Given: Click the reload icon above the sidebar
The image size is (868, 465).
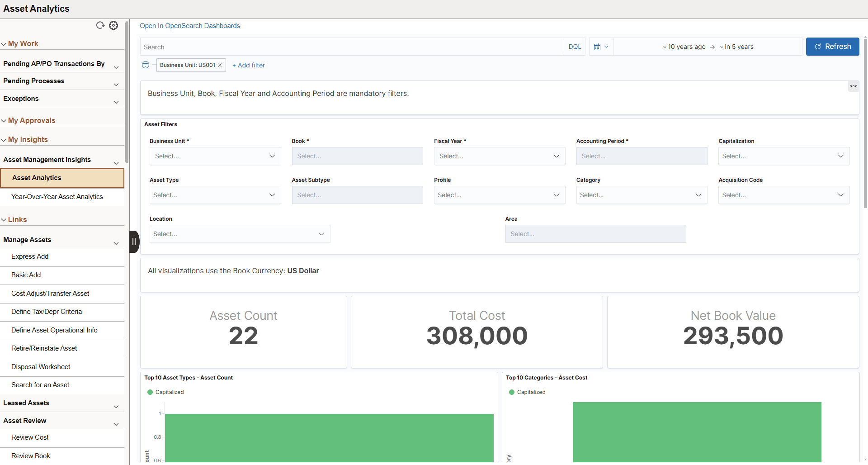Looking at the screenshot, I should pos(100,25).
